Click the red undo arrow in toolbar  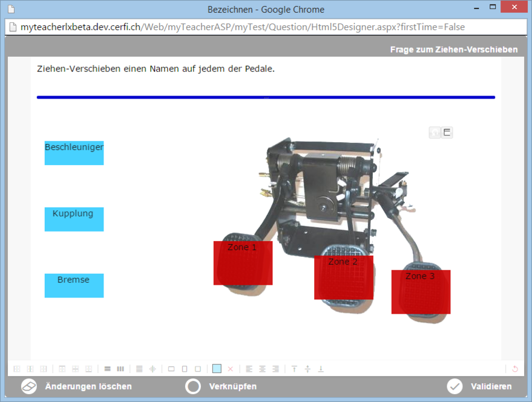(x=515, y=369)
